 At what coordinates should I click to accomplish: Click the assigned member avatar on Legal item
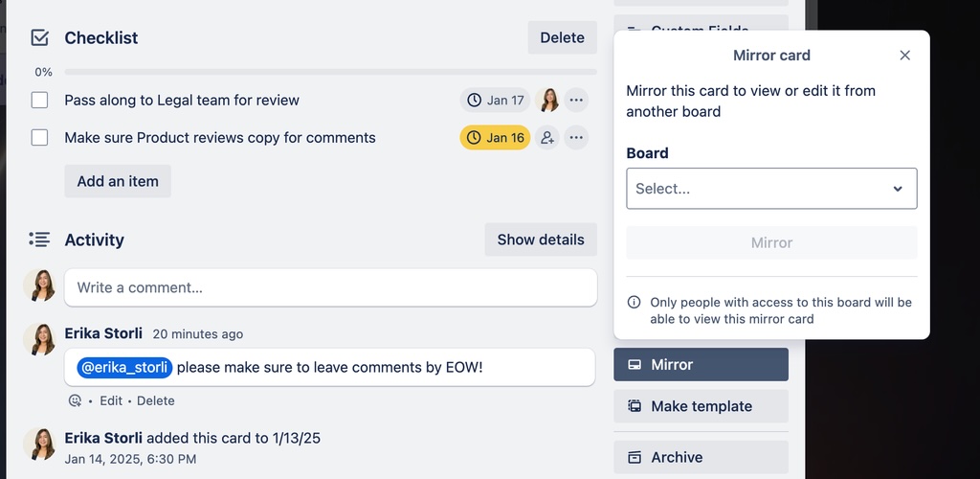[x=548, y=101]
